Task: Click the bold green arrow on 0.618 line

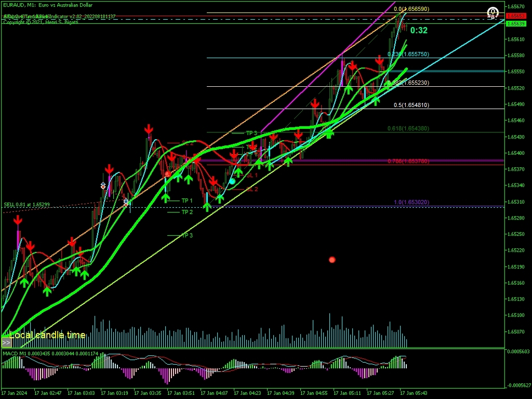Action: pos(328,134)
